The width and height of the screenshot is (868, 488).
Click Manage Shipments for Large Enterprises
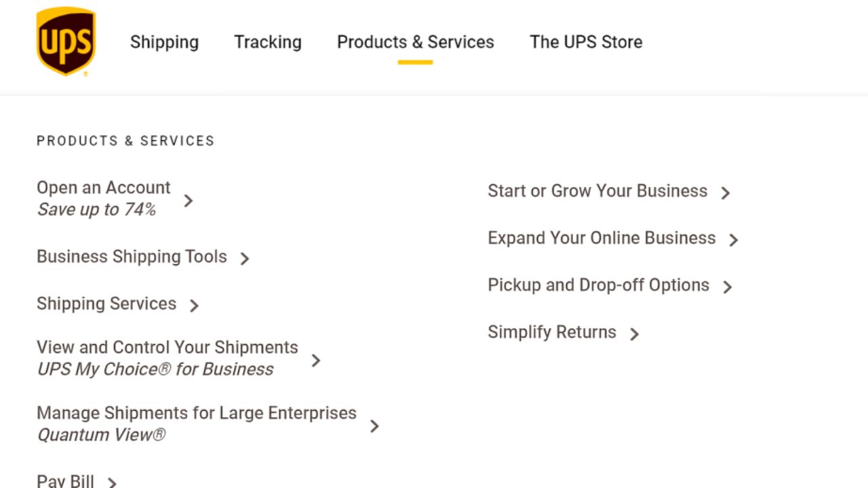197,413
